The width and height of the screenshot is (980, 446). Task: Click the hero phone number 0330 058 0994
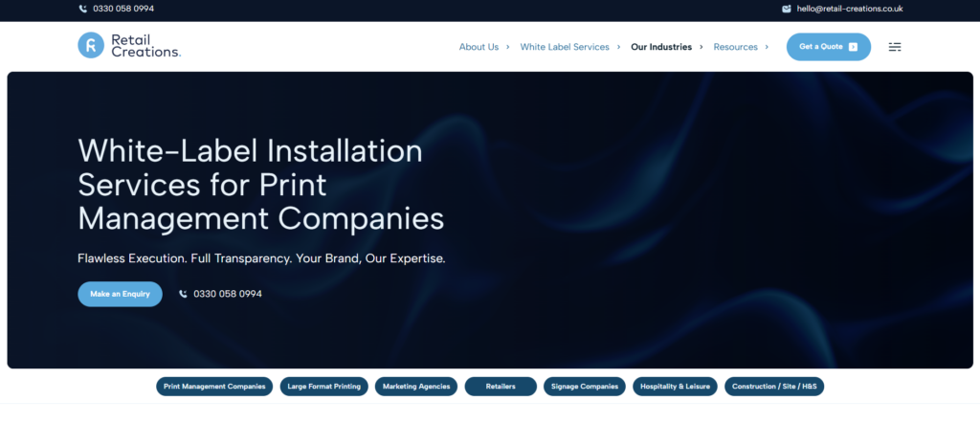[x=228, y=294]
